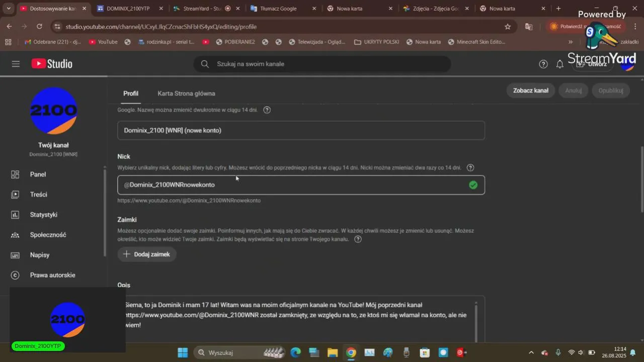Click the Szukaj na swoim kanale search box
Image resolution: width=644 pixels, height=362 pixels.
coord(322,64)
